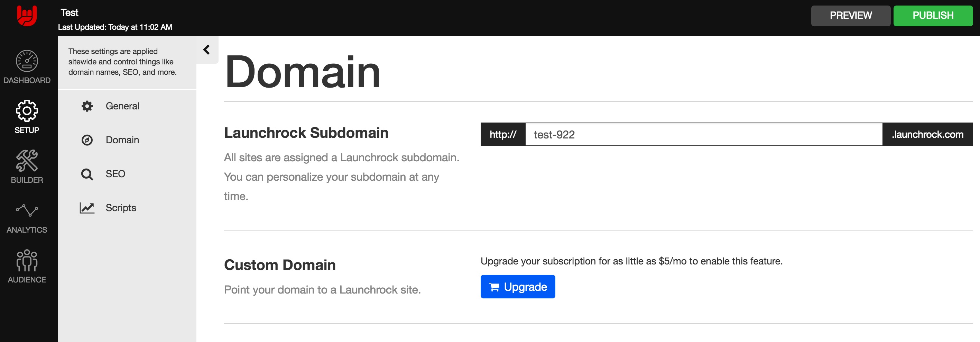Open the Dashboard speedometer icon

pyautogui.click(x=27, y=61)
